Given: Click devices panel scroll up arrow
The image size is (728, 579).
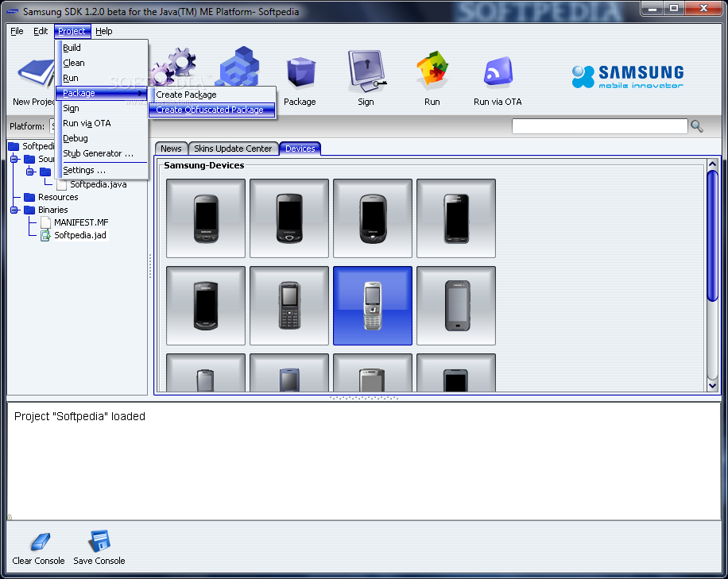Looking at the screenshot, I should point(713,164).
